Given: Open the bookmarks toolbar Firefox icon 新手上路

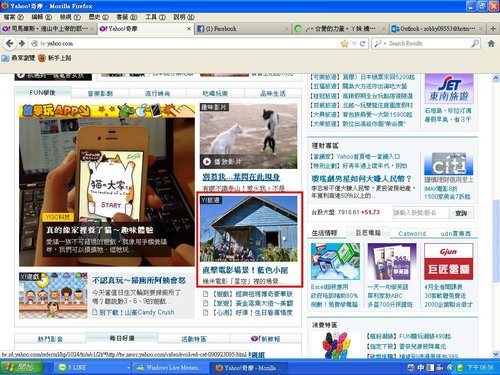Looking at the screenshot, I should point(55,58).
